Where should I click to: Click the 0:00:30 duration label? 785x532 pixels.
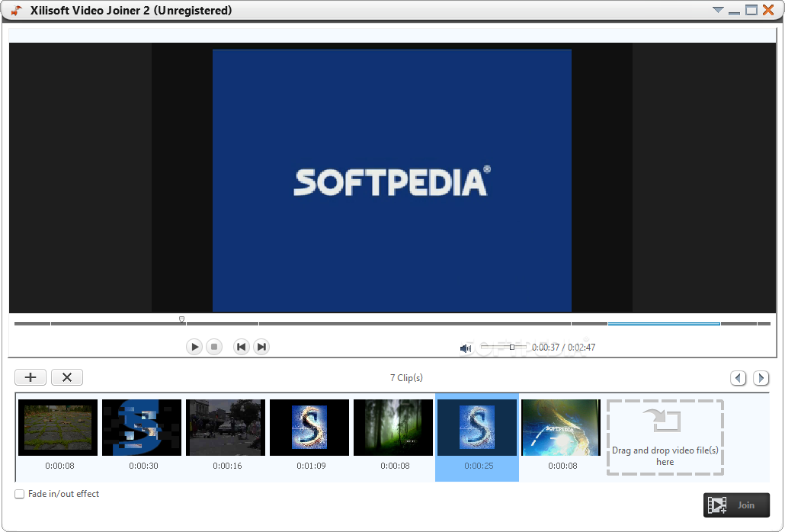144,466
